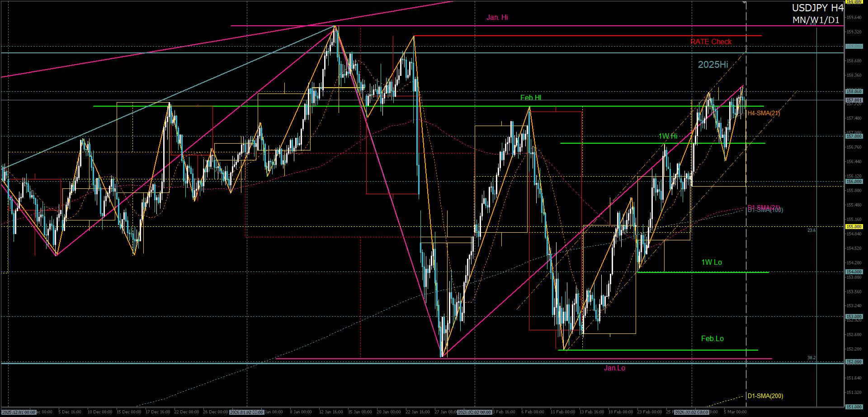Click the MN/W1/D1 timeframe label
868x417 pixels.
click(x=816, y=20)
